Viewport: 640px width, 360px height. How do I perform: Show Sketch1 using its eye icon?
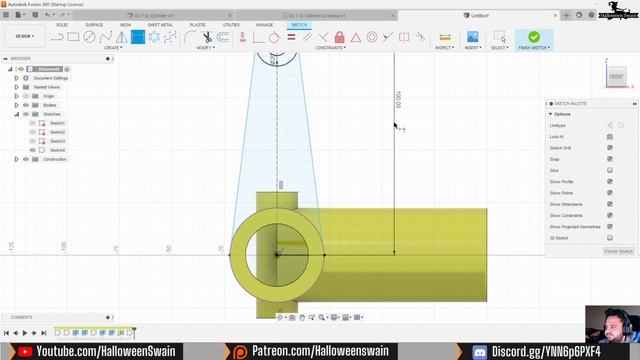(33, 123)
